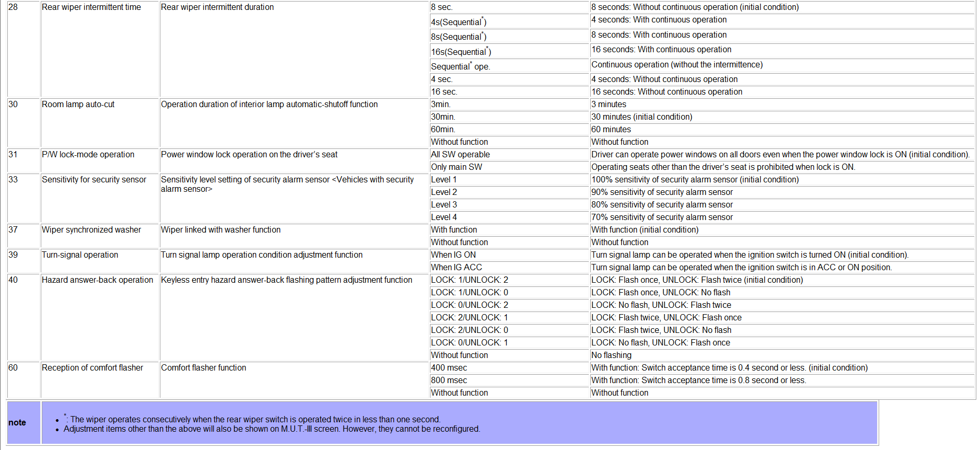Viewport: 980px width, 450px height.
Task: Click 'Switch acceptance time is 0.8 second' text
Action: pos(710,380)
